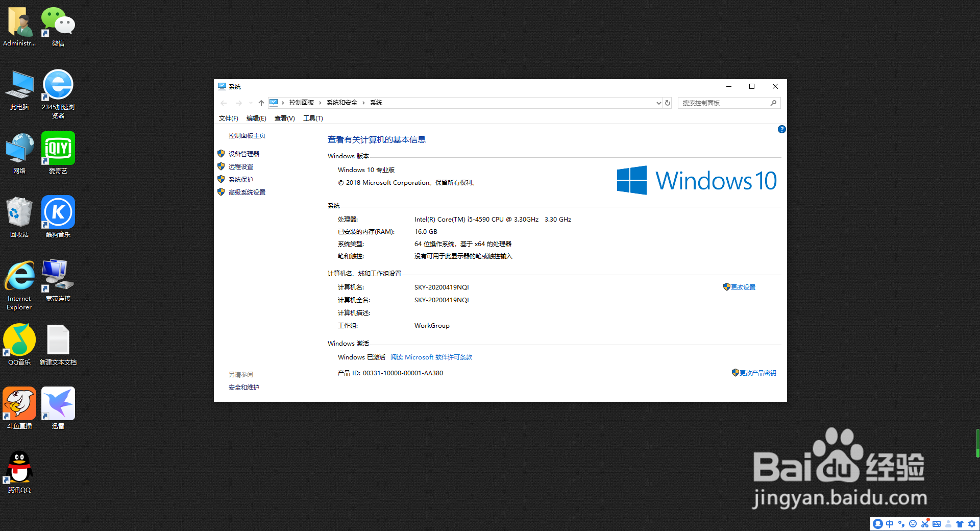Click the product ID 00331-10000-00001-AA380 text

pyautogui.click(x=403, y=373)
